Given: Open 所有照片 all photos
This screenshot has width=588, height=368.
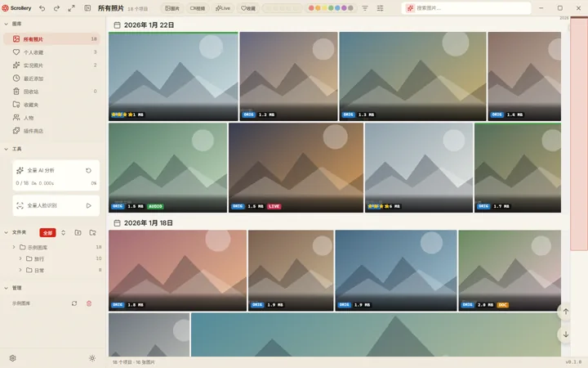Looking at the screenshot, I should 51,39.
